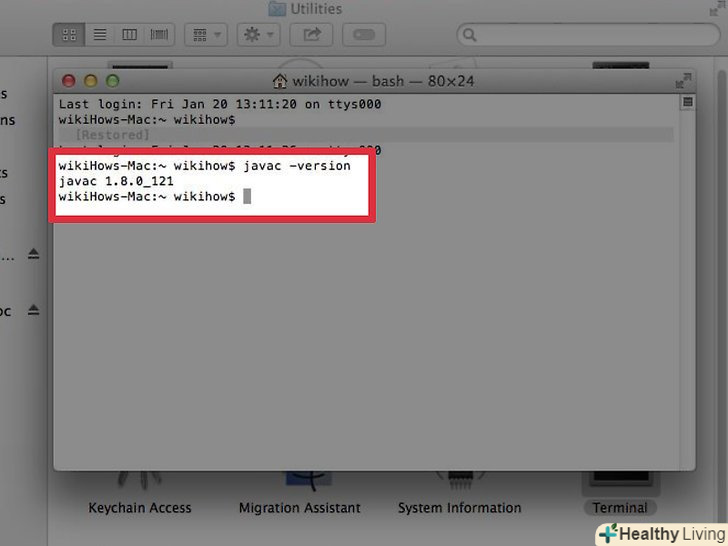Minimize the Terminal window with yellow button
The width and height of the screenshot is (728, 546).
(x=91, y=81)
